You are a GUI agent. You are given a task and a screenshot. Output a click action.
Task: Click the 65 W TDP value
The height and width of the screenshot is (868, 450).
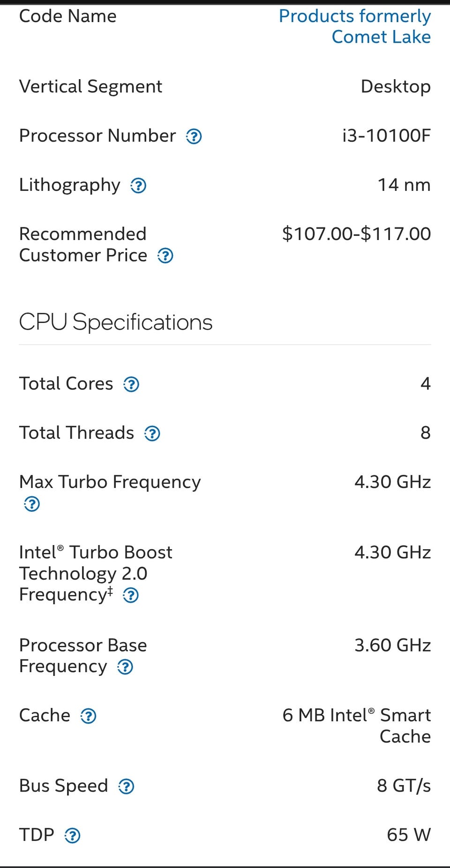point(408,835)
